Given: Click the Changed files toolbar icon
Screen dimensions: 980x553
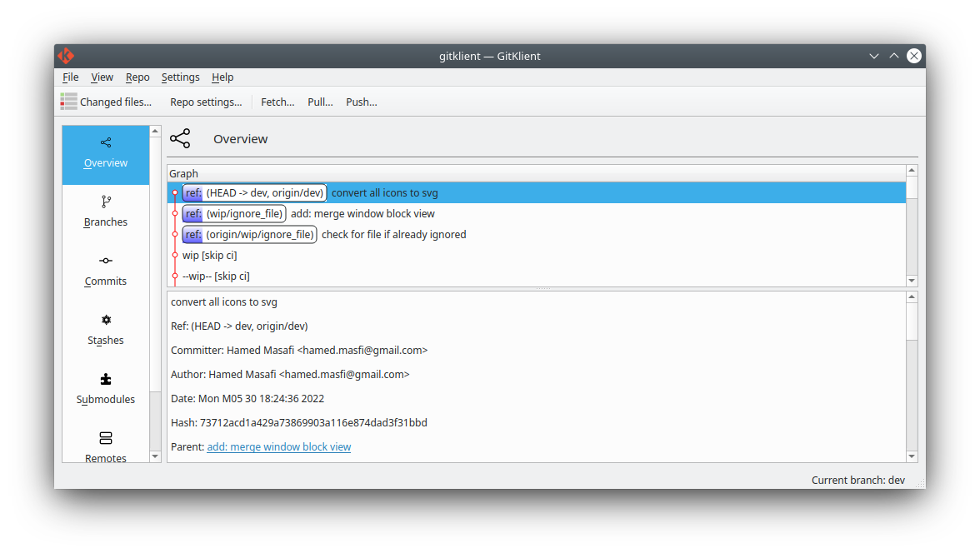Looking at the screenshot, I should pos(68,102).
